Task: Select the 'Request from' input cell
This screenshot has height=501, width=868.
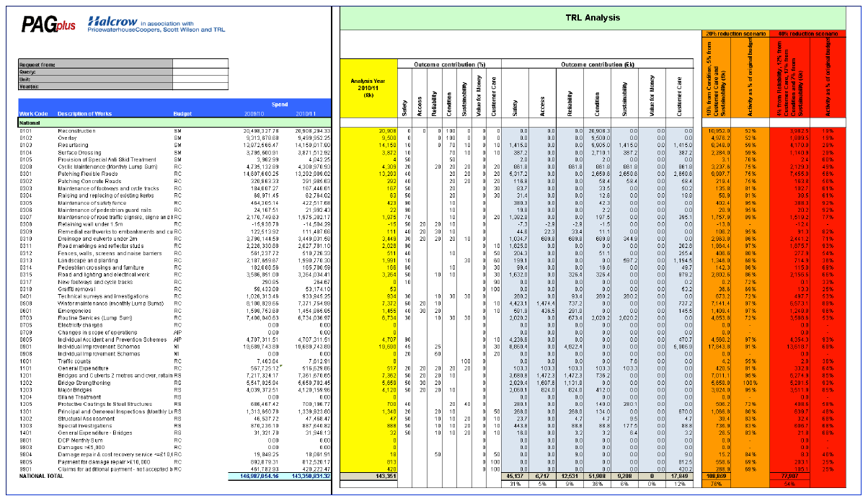Action: tap(199, 65)
